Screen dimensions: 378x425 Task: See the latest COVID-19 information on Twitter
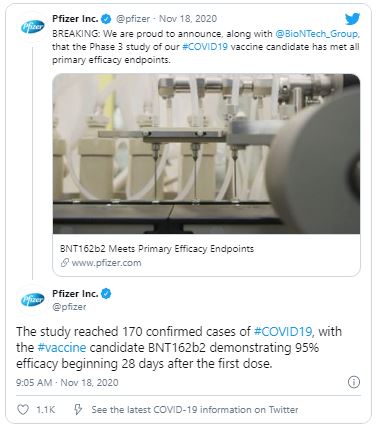point(195,410)
